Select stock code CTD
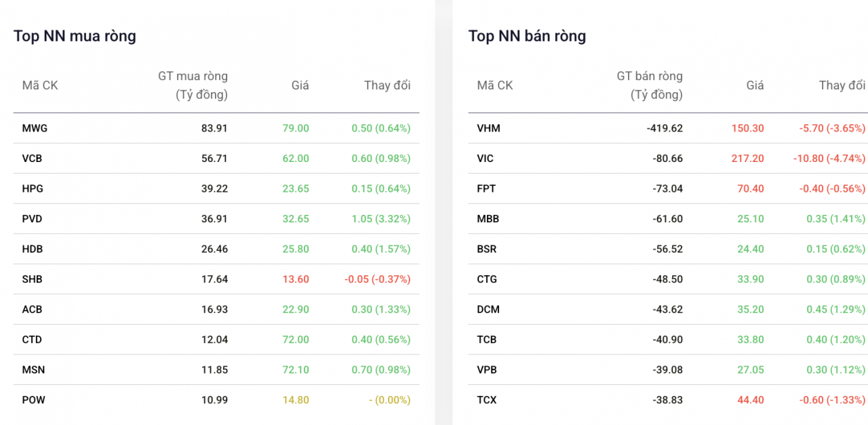868x425 pixels. pos(33,340)
